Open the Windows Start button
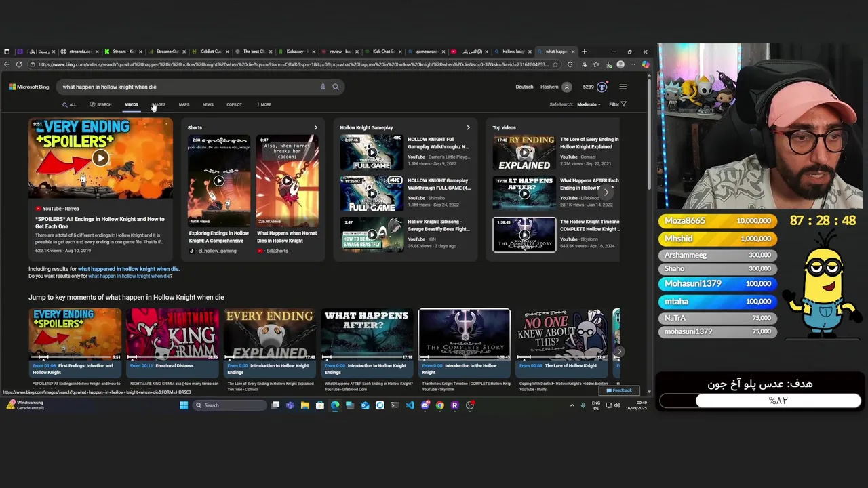 pos(183,405)
